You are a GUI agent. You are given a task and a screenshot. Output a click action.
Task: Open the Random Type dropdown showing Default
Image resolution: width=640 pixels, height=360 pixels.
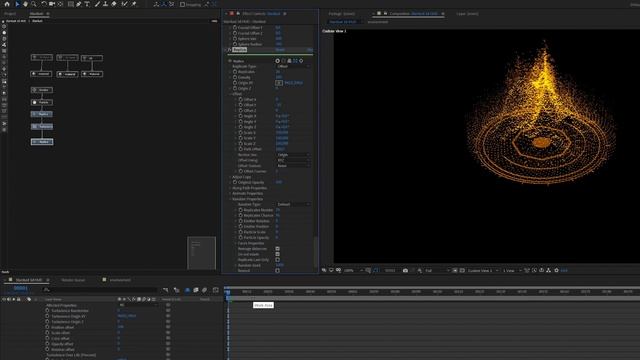click(293, 204)
